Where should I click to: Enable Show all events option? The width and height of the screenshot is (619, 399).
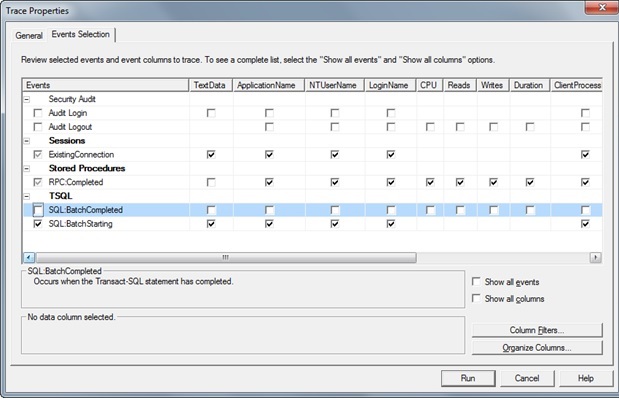click(476, 282)
